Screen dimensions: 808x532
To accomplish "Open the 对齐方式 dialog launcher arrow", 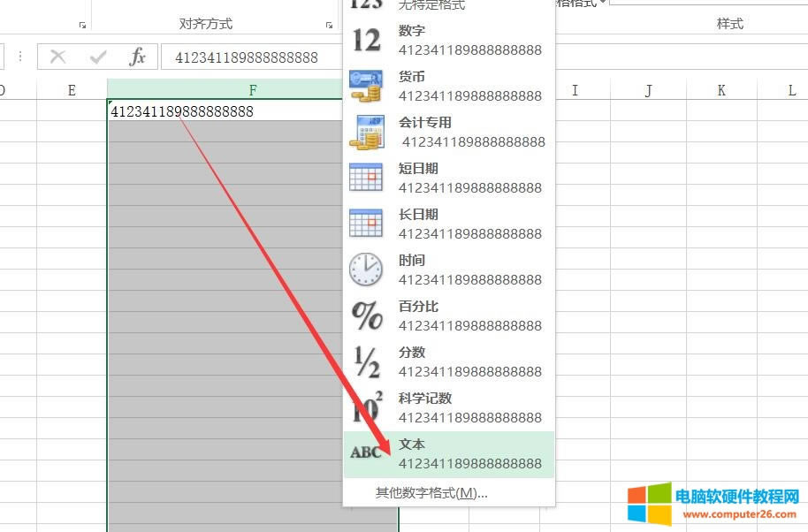I will [327, 24].
